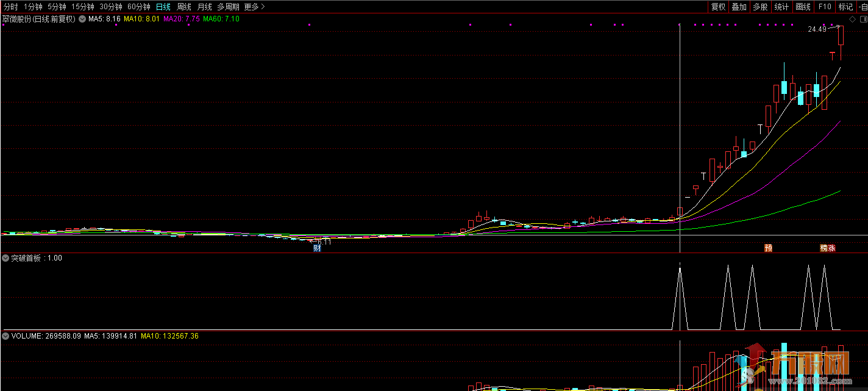Click the 叠加 overlay button
Screen dimensions: 868x391
click(x=739, y=7)
